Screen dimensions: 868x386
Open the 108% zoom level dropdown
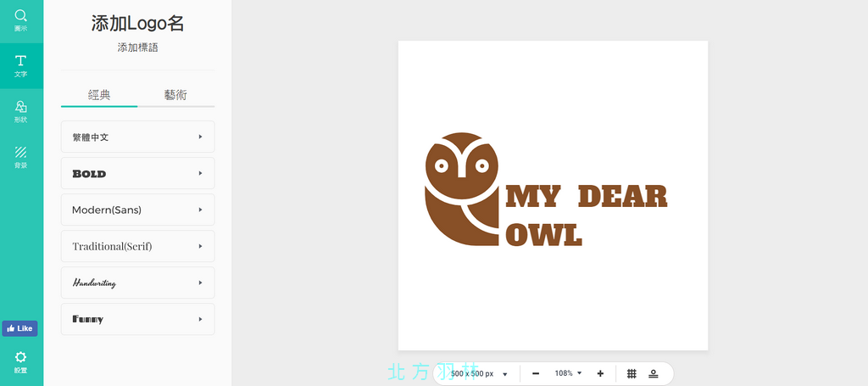tap(569, 373)
